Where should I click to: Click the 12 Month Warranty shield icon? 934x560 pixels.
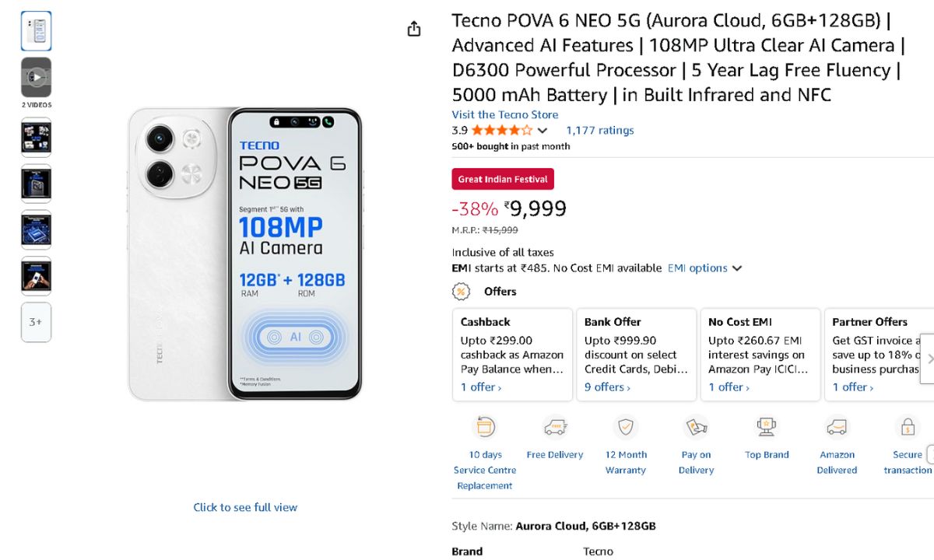(626, 427)
